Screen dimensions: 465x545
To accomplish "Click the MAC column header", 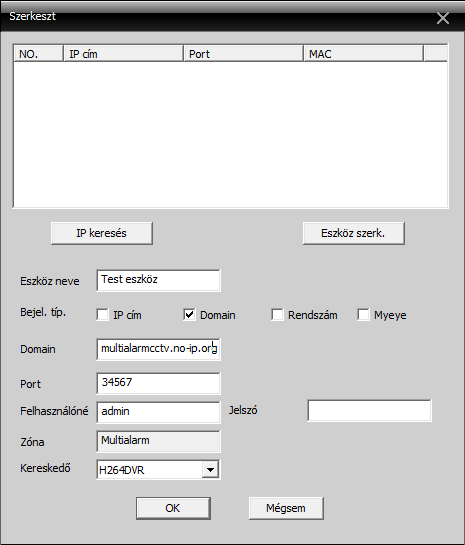I will [x=364, y=54].
